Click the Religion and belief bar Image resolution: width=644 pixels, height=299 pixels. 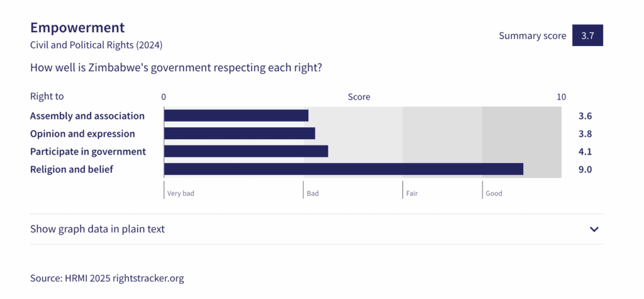[343, 169]
